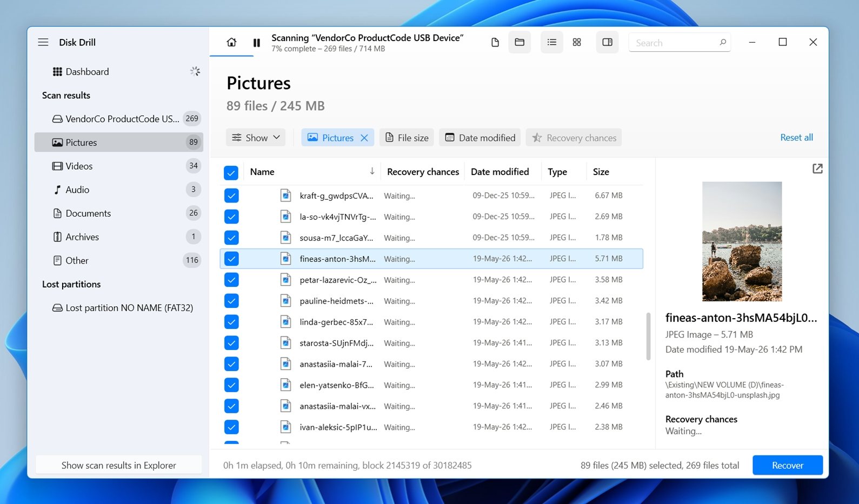
Task: Uncheck the la-so-vk4vjTNVrTg file checkbox
Action: (231, 217)
